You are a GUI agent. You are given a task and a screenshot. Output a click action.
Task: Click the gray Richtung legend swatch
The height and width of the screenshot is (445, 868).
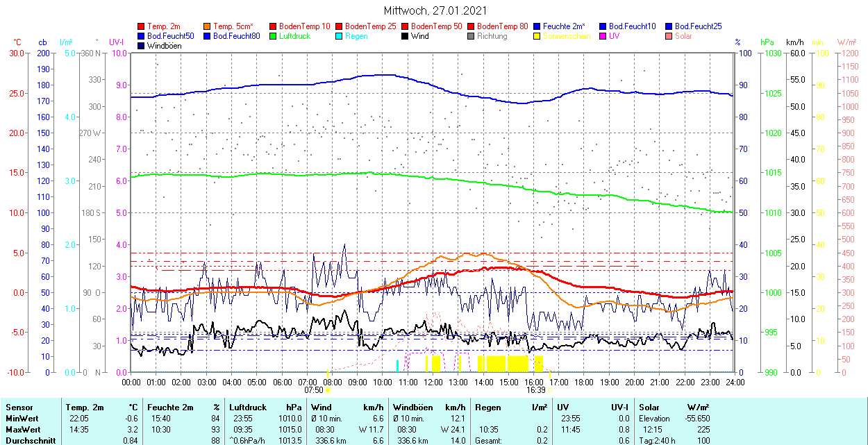(471, 36)
